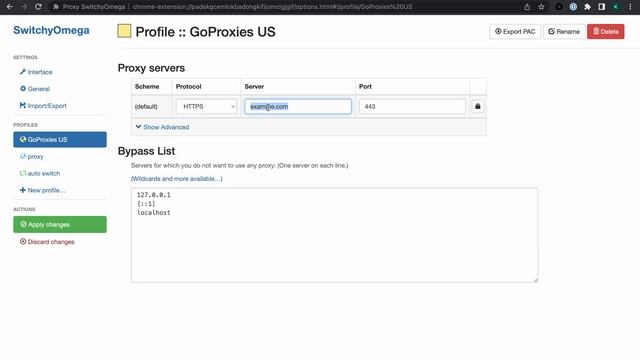Reload the page with the refresh icon
Screen dimensions: 640x360
click(x=38, y=7)
